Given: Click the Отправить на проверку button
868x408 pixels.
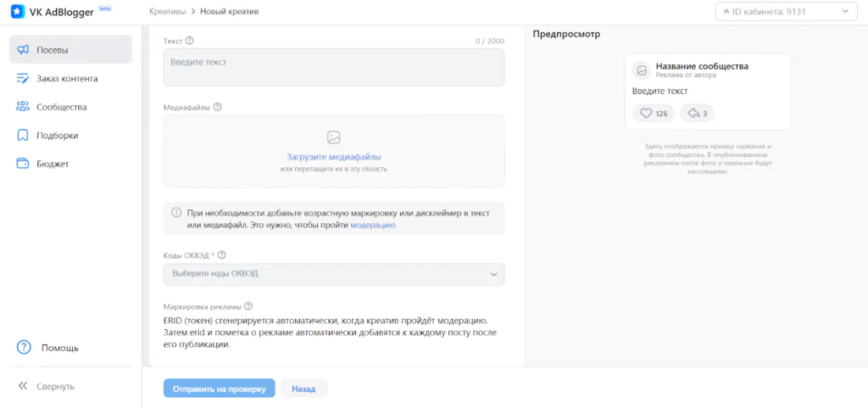Looking at the screenshot, I should (220, 388).
